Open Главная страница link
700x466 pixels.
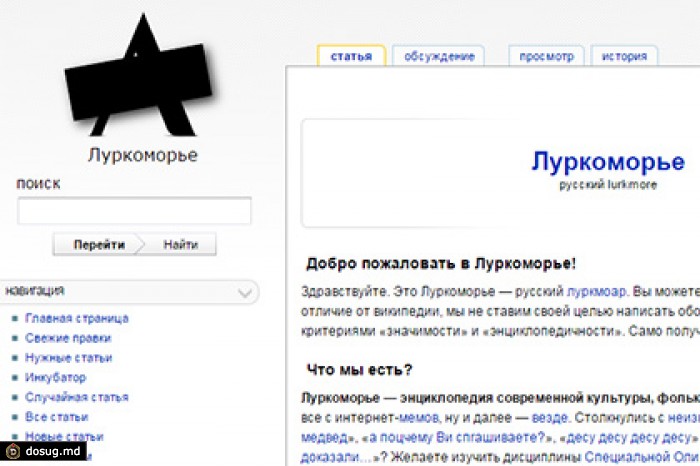[x=77, y=318]
